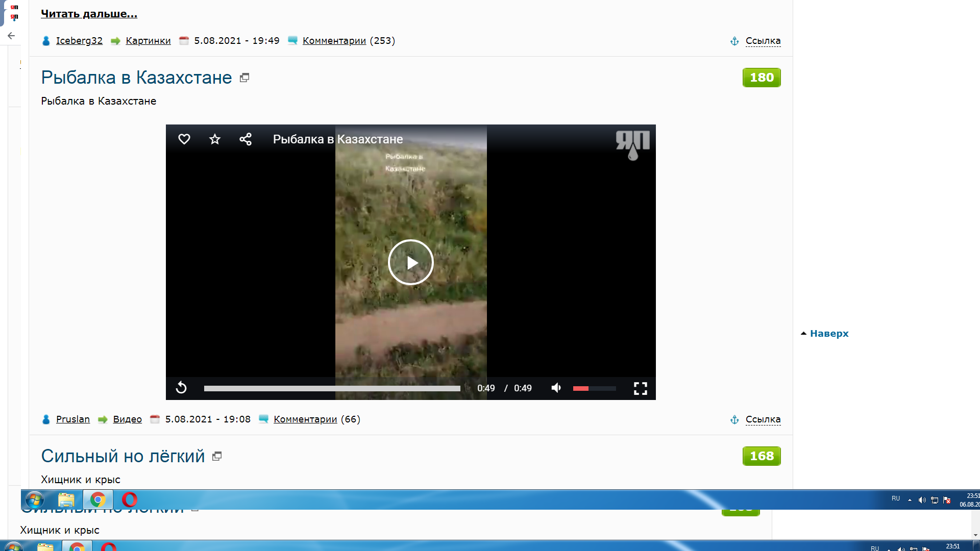Viewport: 980px width, 551px height.
Task: Click the browser back arrow
Action: (x=11, y=36)
